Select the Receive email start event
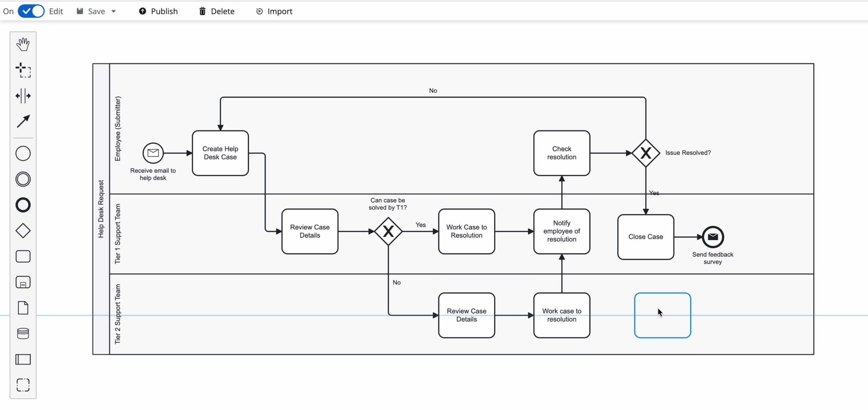868x410 pixels. [x=153, y=153]
